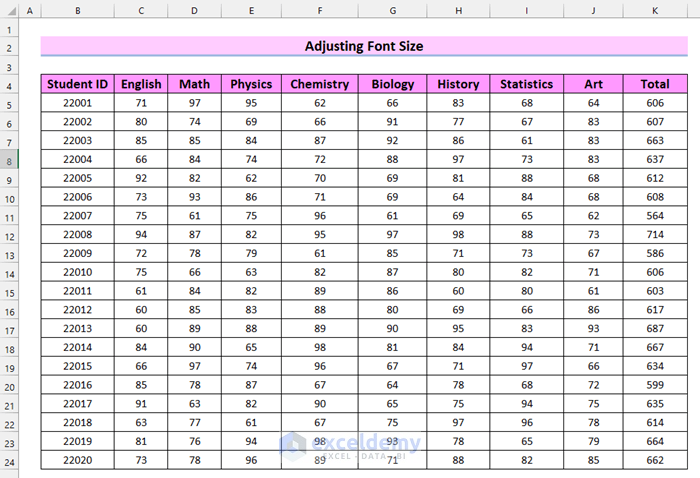This screenshot has height=478, width=700.
Task: Select Total cell 607
Action: (655, 122)
